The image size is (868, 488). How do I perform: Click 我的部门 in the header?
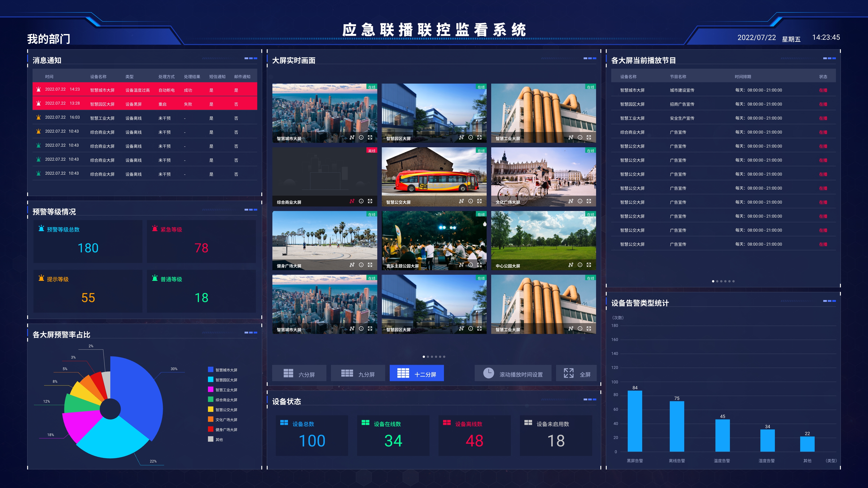point(49,39)
